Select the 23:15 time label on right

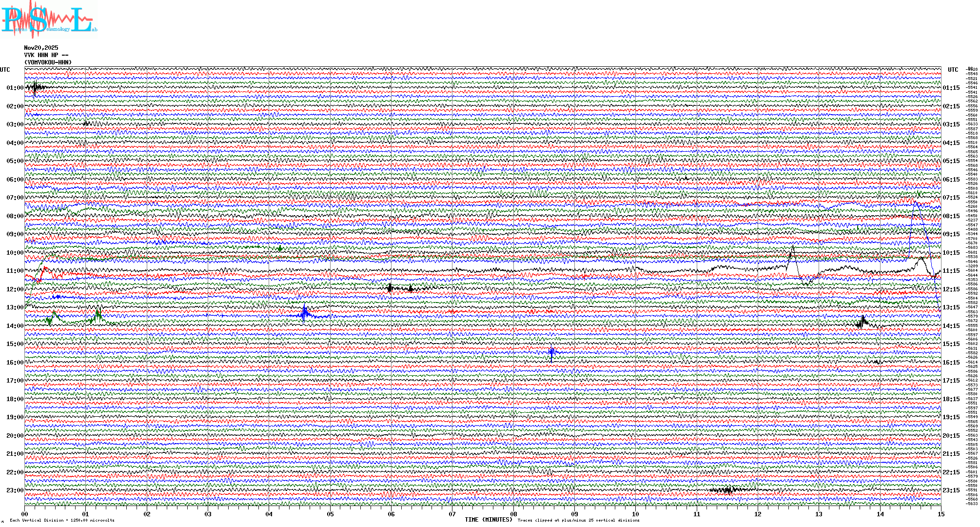coord(951,490)
